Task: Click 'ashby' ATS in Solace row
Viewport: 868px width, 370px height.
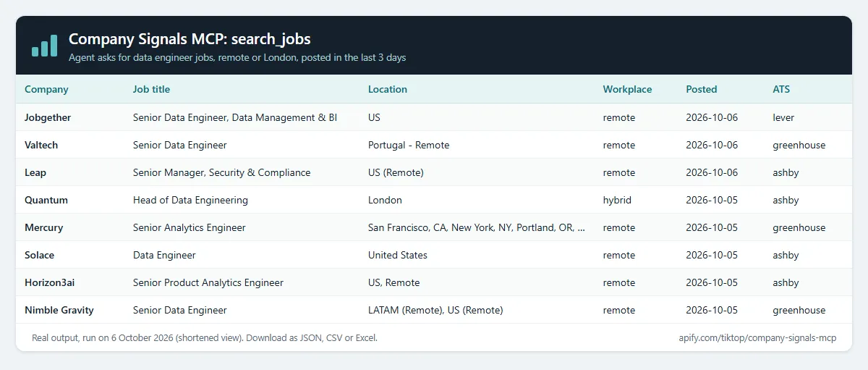Action: [786, 255]
